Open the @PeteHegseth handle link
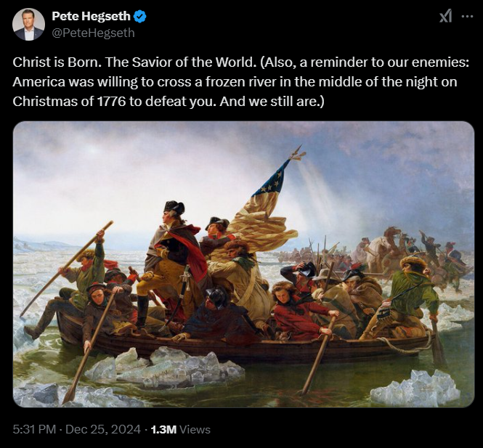483x448 pixels. point(94,33)
